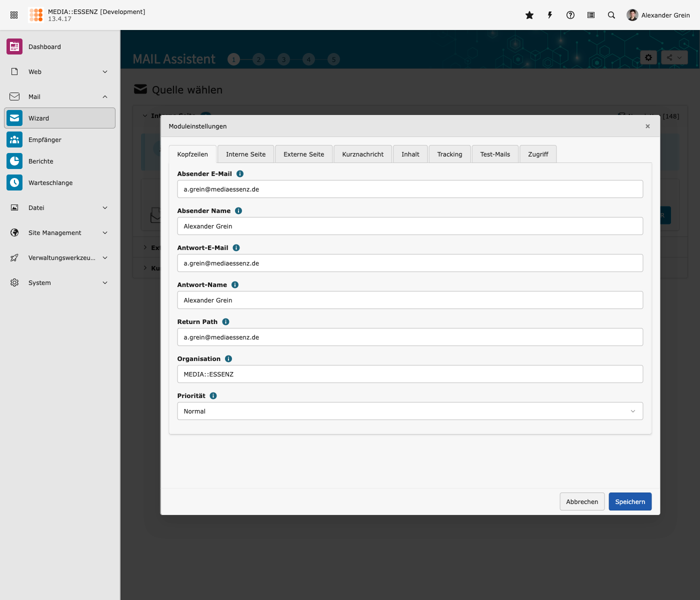Click into the Organisation input field

[x=410, y=374]
